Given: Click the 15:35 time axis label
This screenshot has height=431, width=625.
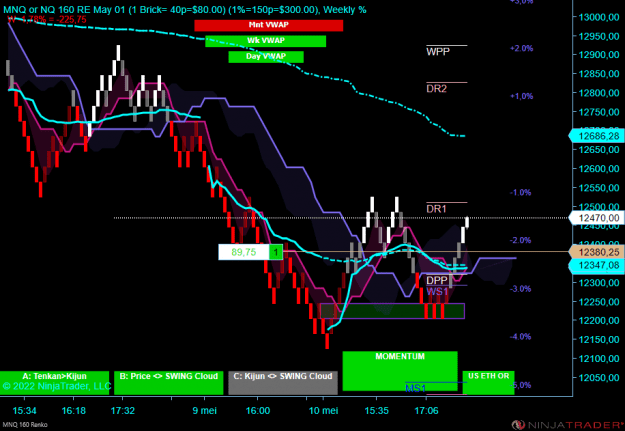Looking at the screenshot, I should click(376, 410).
